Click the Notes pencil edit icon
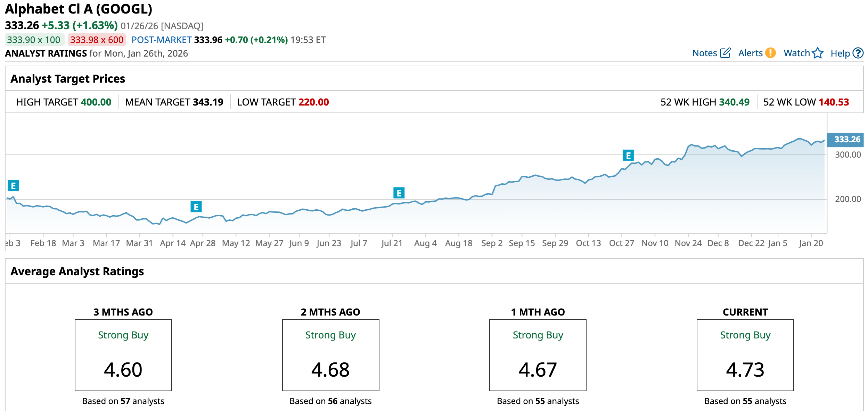 [726, 53]
